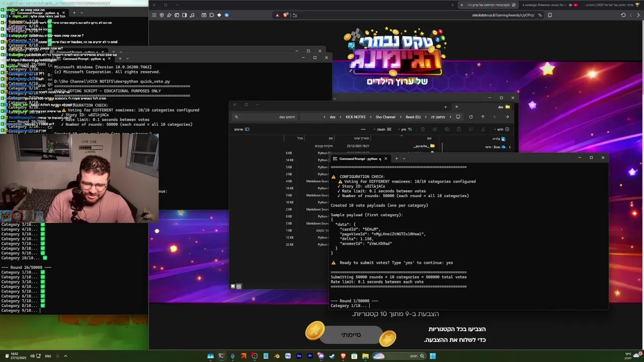Open the Explorer see-more three dots menu
Screen dimensions: 644x362
pos(363,129)
